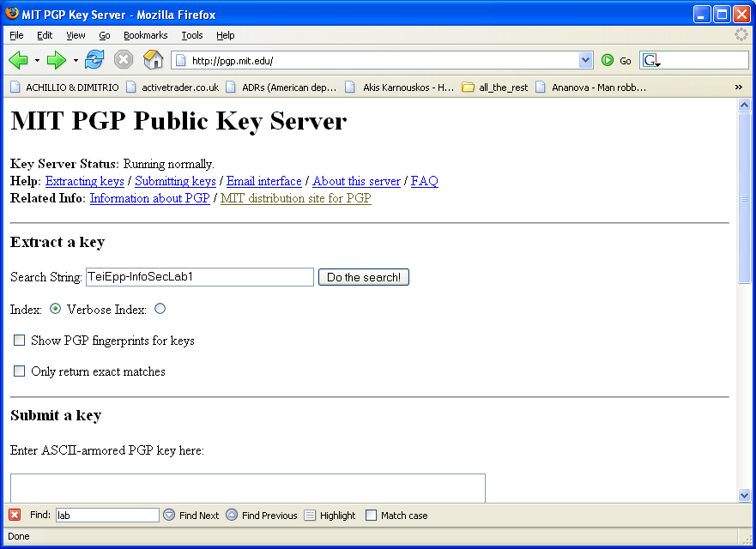The image size is (756, 549).
Task: Click the Highlight icon in Find bar
Action: click(x=310, y=516)
